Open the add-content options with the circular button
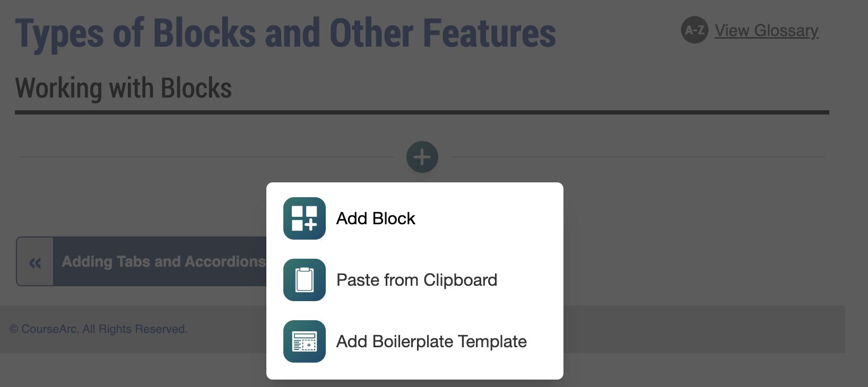The width and height of the screenshot is (868, 387). [x=422, y=157]
